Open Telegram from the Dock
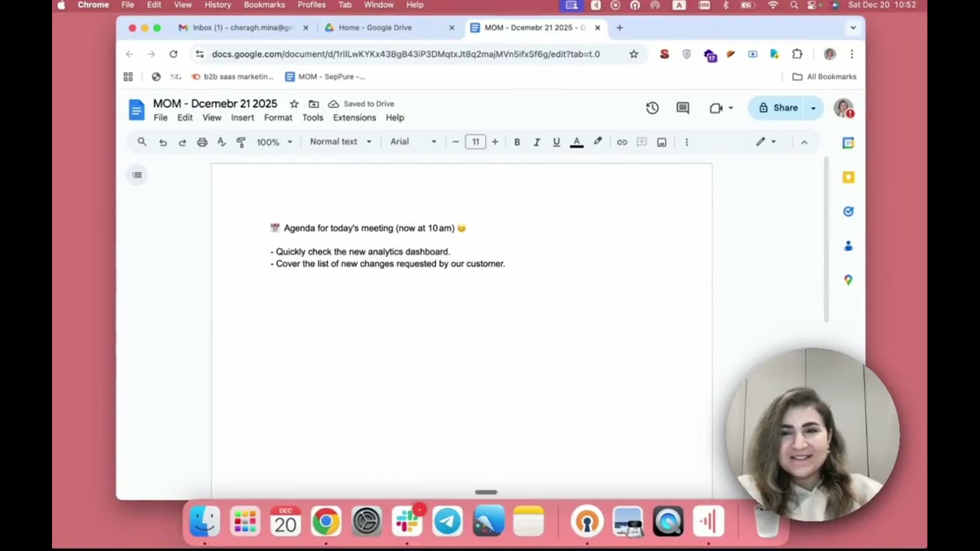The image size is (980, 551). (448, 522)
